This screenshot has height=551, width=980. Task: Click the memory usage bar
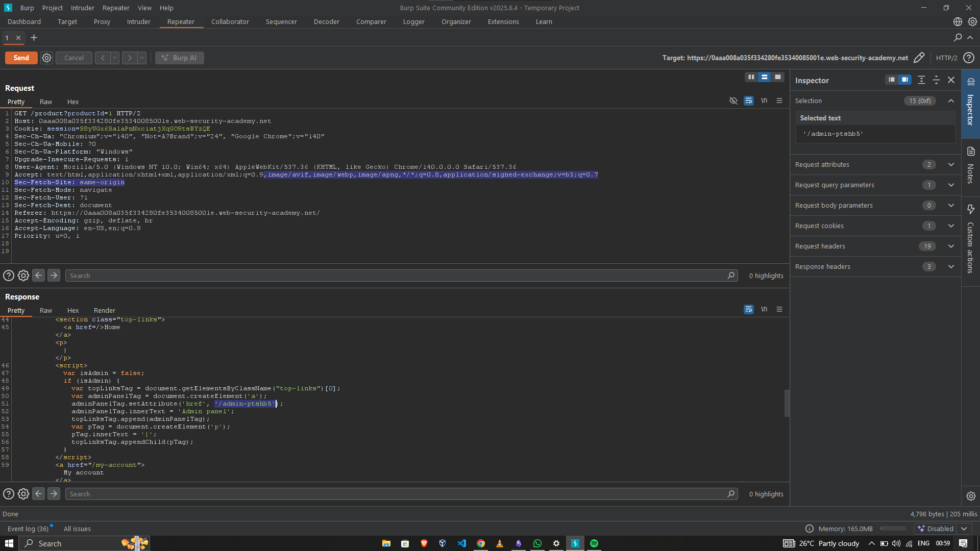(893, 529)
